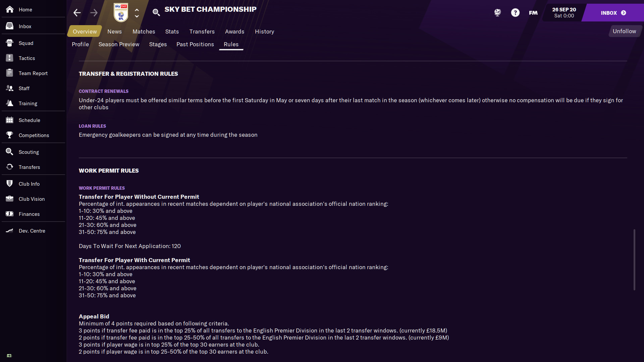Navigate to Tactics section
This screenshot has width=644, height=362.
(x=26, y=58)
